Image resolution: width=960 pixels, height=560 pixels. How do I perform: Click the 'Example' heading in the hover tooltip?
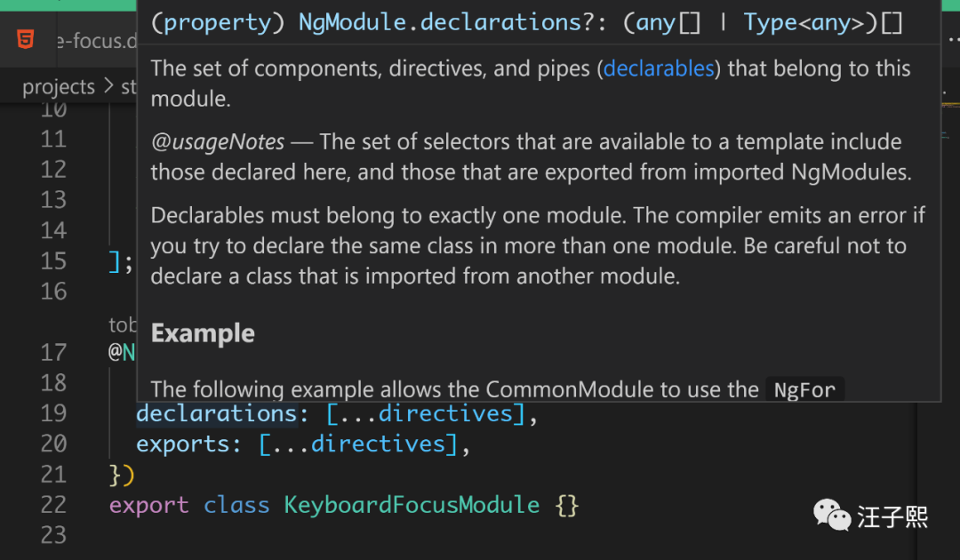coord(203,333)
